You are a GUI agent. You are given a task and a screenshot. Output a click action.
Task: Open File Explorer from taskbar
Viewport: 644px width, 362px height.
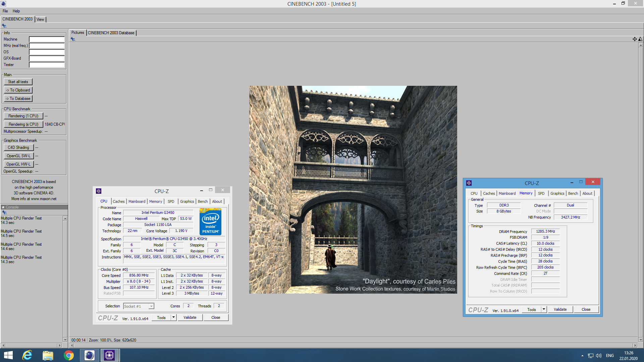point(48,355)
